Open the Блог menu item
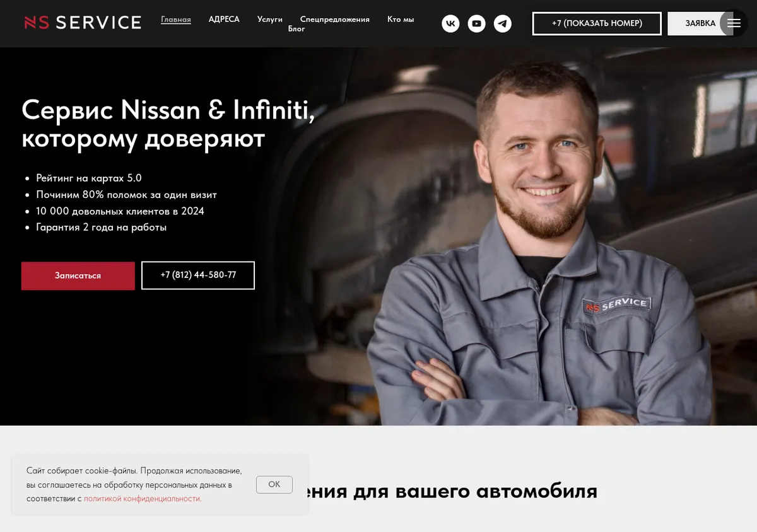This screenshot has height=532, width=757. tap(296, 29)
